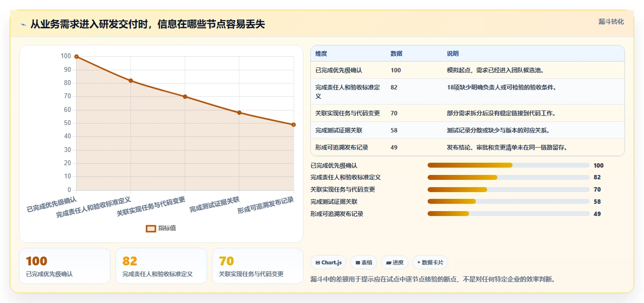Open the 表格 chip

pos(364,262)
